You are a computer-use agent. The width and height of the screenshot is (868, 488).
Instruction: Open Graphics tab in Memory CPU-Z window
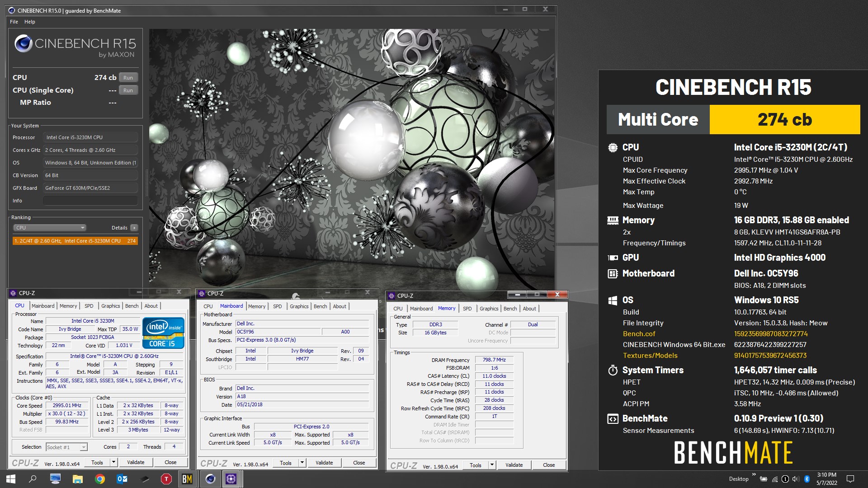pos(489,309)
